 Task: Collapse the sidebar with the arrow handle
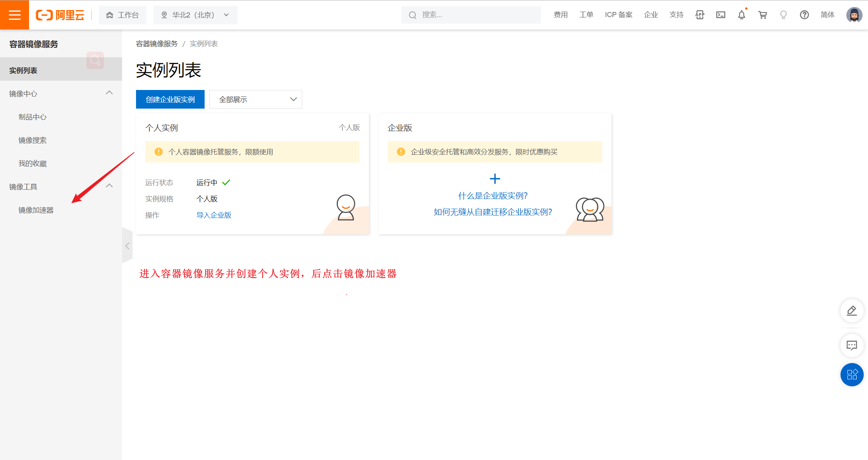point(127,246)
